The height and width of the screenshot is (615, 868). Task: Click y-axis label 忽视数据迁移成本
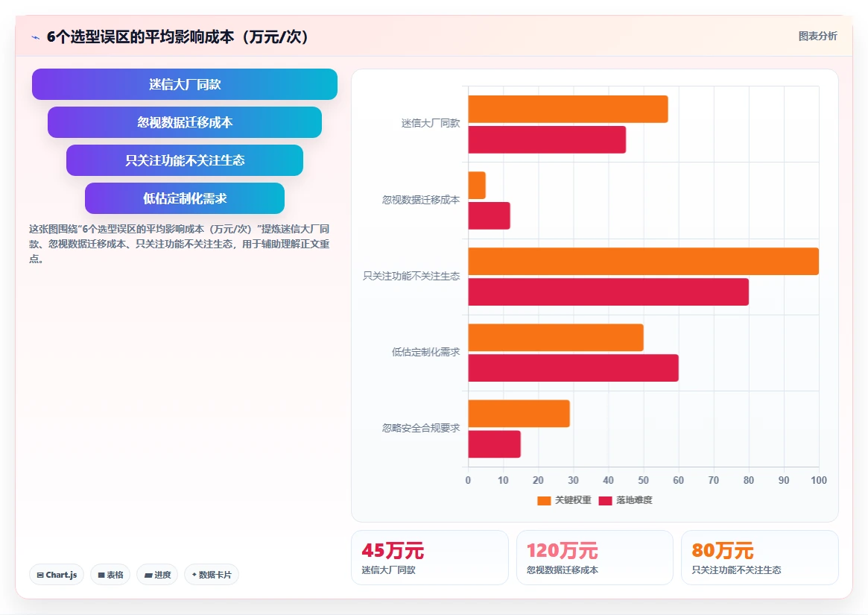click(x=421, y=200)
